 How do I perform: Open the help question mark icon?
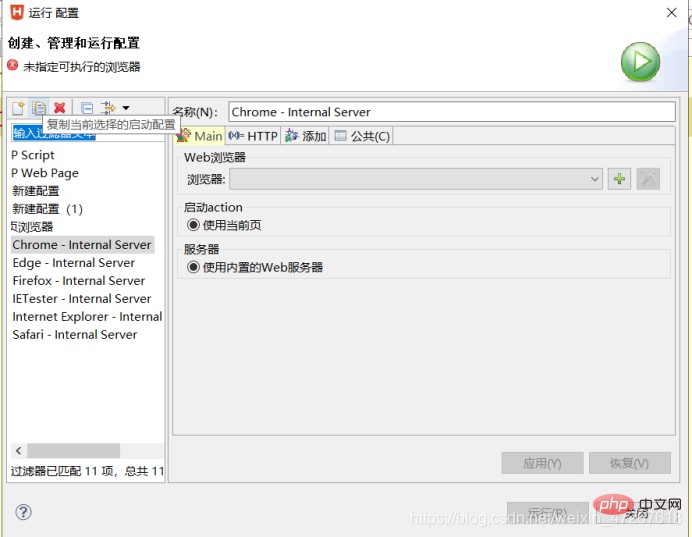click(23, 512)
